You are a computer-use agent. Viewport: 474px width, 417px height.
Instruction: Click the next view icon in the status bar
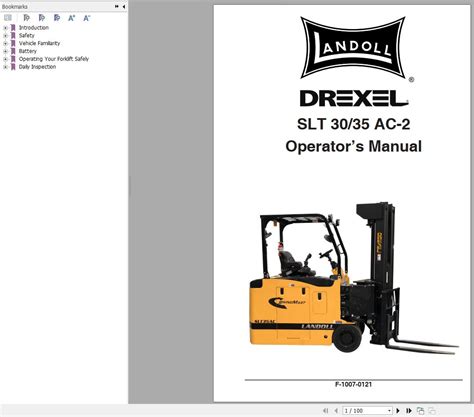432,411
